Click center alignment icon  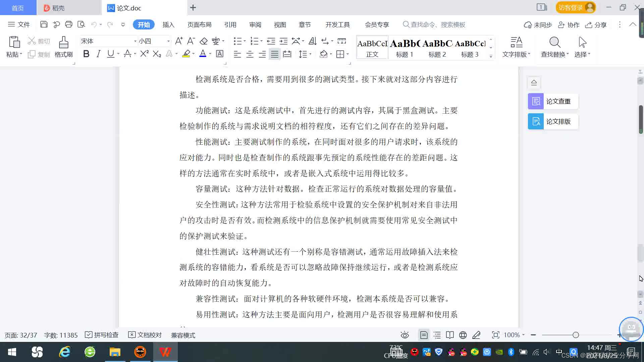point(250,54)
